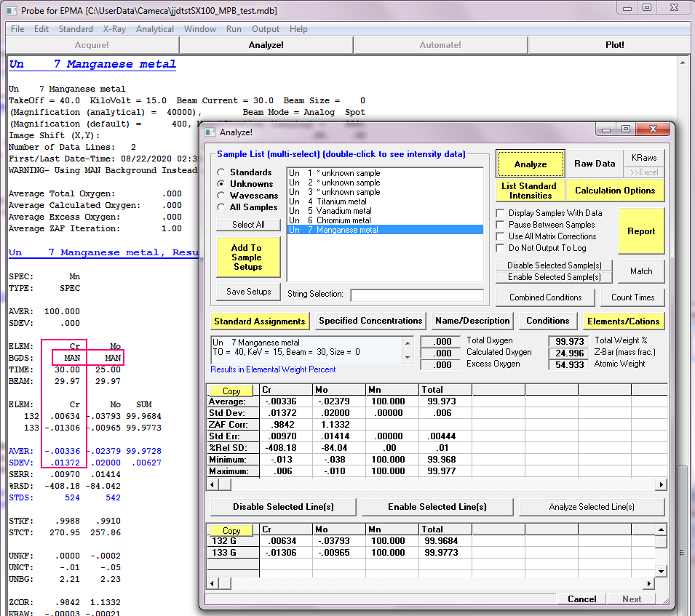Choose the All Samples radio button
The width and height of the screenshot is (695, 616).
point(221,207)
